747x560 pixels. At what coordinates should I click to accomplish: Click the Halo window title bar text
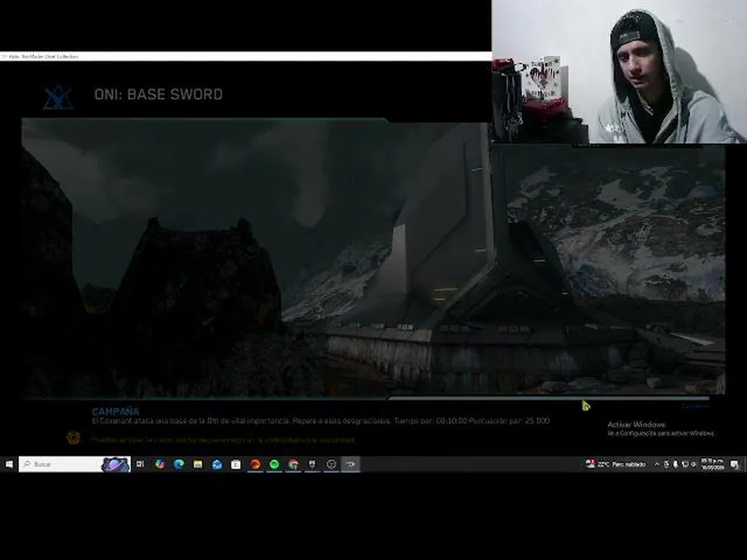tap(44, 56)
